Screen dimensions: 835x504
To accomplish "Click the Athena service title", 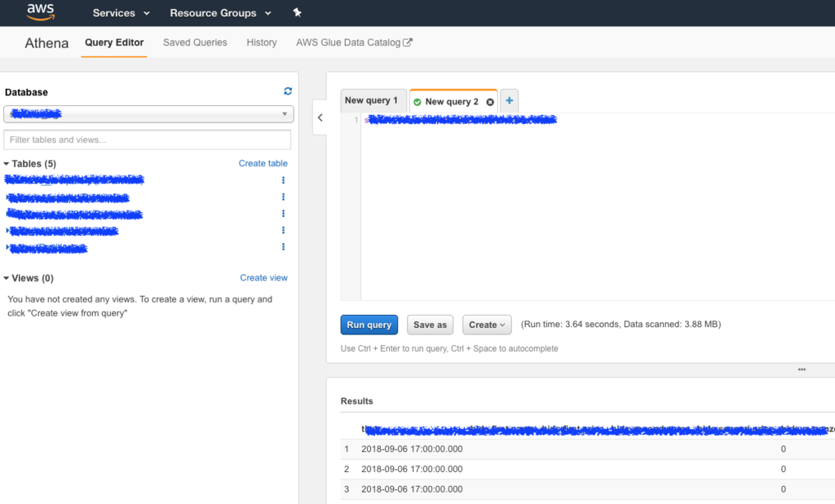I will click(x=46, y=43).
